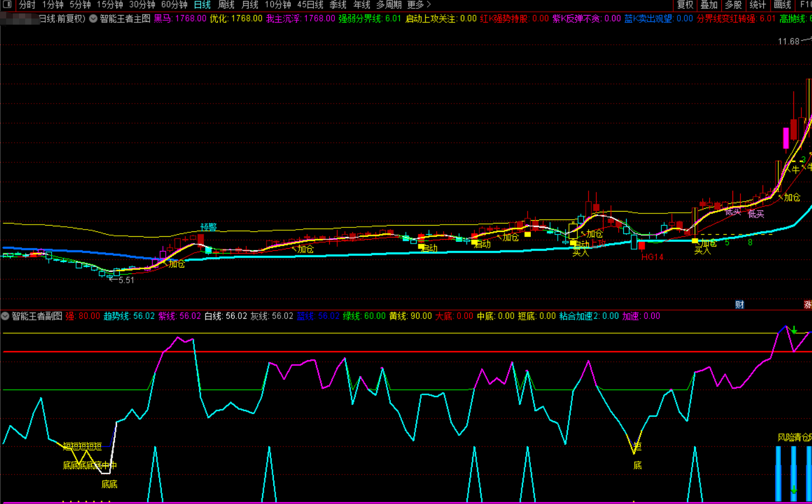Expand the 智能王者主图 indicator dropdown circle
The width and height of the screenshot is (812, 504).
coord(93,18)
